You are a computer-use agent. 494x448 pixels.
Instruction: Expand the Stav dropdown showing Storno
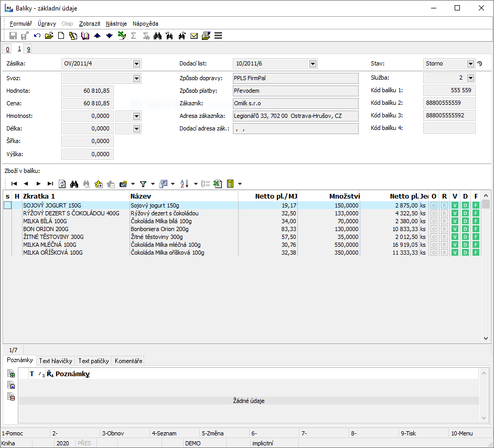(470, 64)
